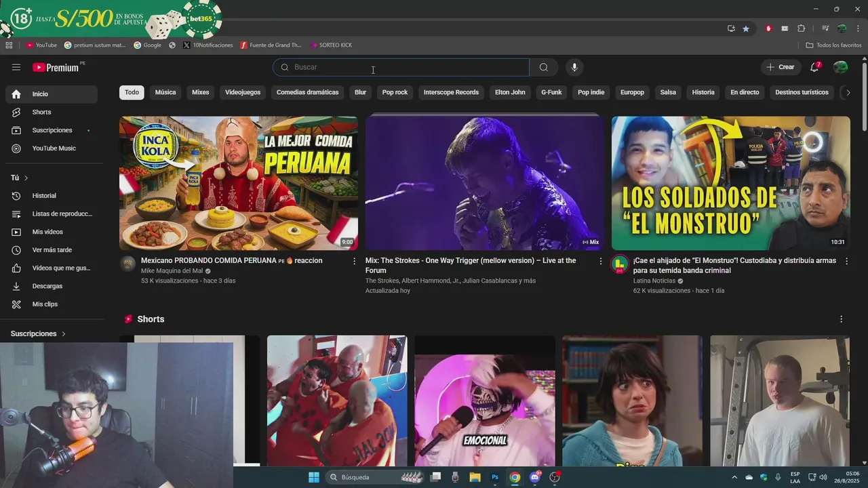Viewport: 868px width, 488px height.
Task: Open options for Mexicano PROBANDO COMIDA PERUANA video
Action: 354,261
